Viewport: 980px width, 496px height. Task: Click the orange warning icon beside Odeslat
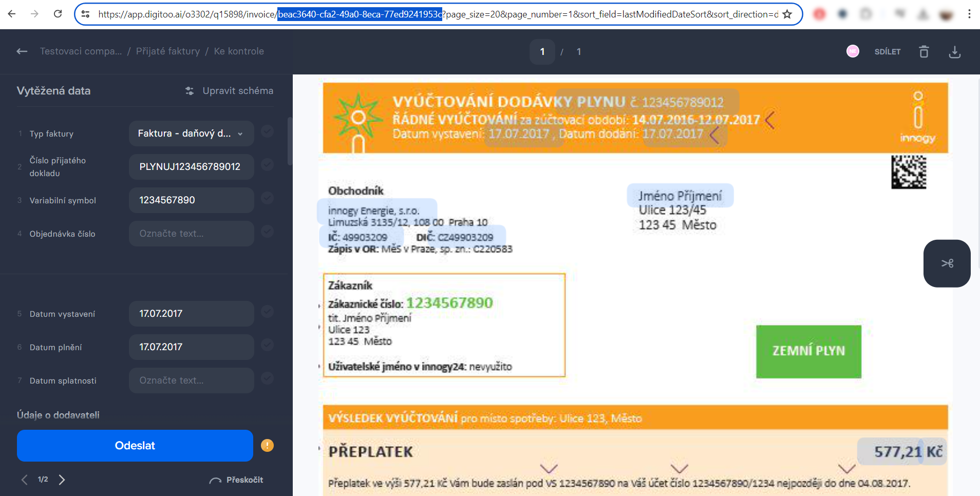(267, 445)
